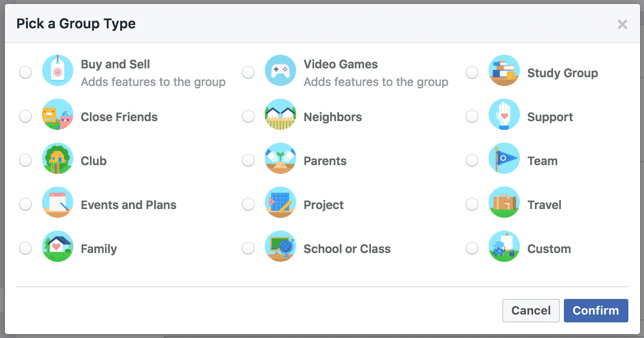Click the Study Group books icon
Image resolution: width=644 pixels, height=338 pixels.
[x=504, y=71]
